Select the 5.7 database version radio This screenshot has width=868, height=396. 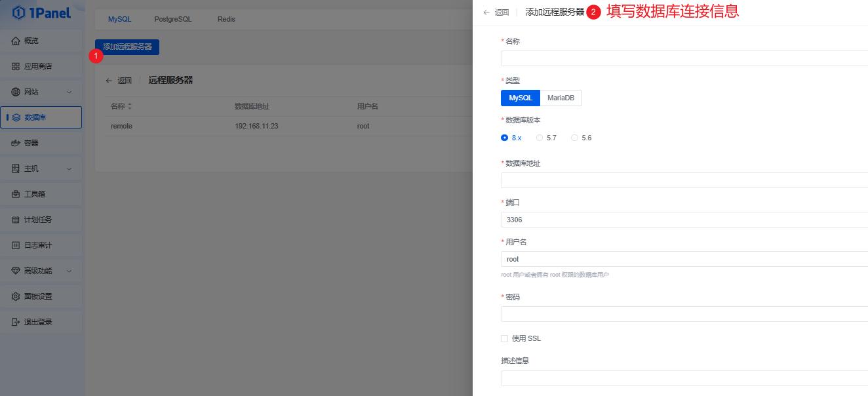click(x=540, y=138)
